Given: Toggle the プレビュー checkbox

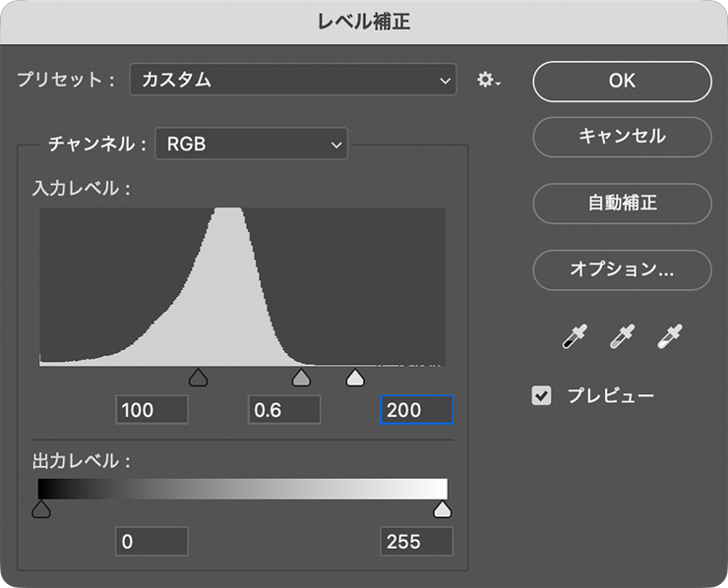Looking at the screenshot, I should (541, 396).
